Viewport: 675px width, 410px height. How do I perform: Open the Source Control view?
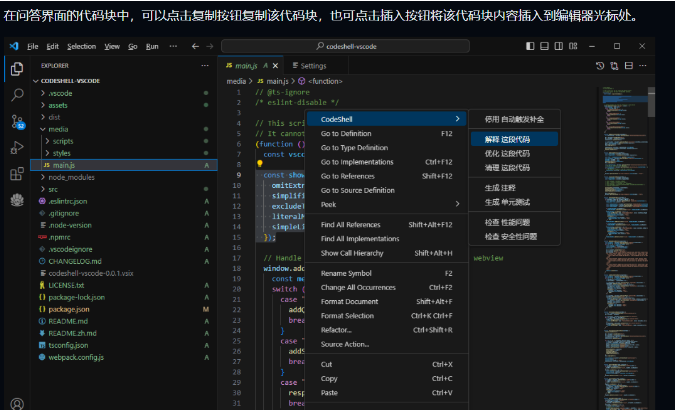click(x=17, y=121)
